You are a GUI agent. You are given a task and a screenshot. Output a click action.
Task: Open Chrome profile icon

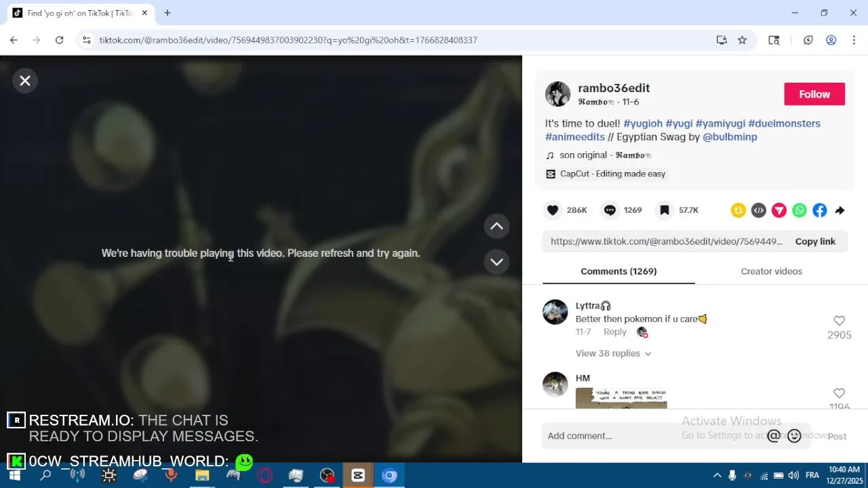(x=831, y=40)
